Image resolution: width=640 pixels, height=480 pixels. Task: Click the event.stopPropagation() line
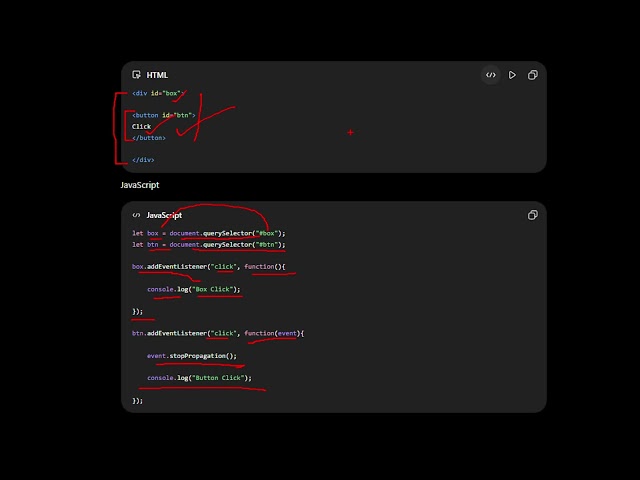pos(192,356)
